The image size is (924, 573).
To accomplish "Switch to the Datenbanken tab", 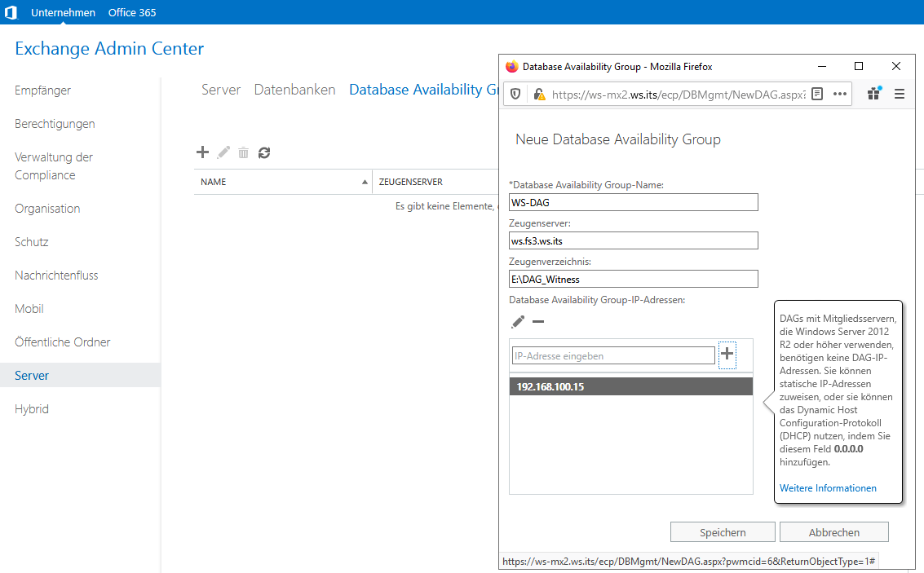I will coord(294,90).
